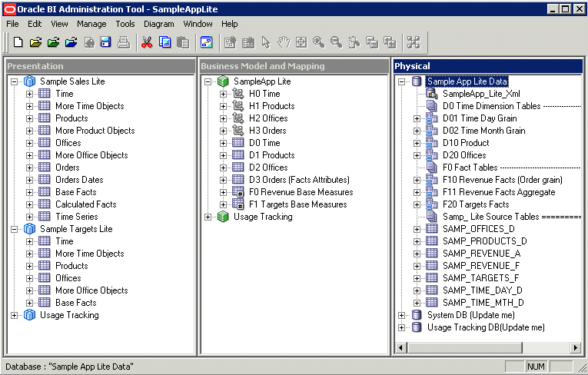
Task: Click the Save floppy disk icon
Action: (106, 42)
